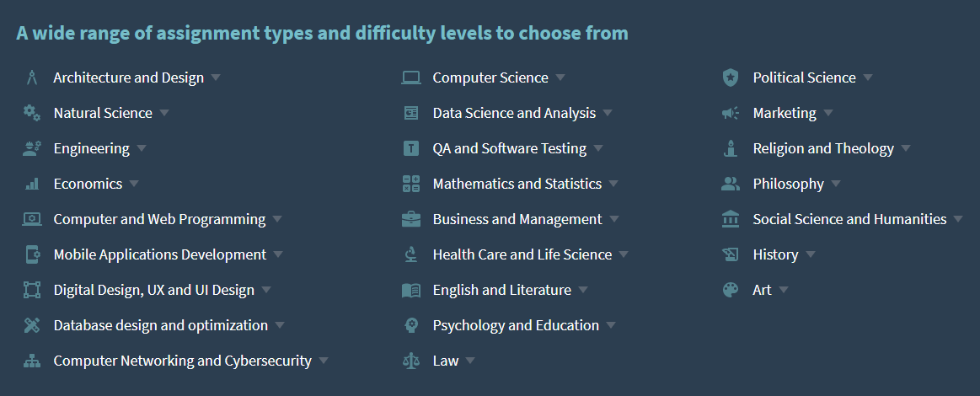Expand the Engineering dropdown arrow
Image resolution: width=980 pixels, height=396 pixels.
pyautogui.click(x=142, y=148)
